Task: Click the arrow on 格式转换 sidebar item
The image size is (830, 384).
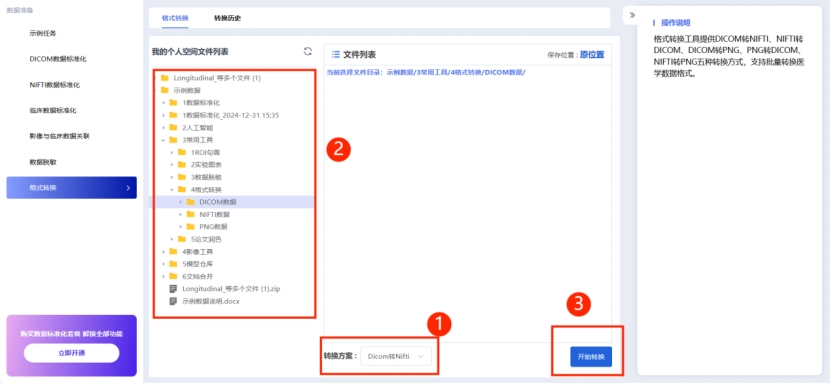Action: (x=128, y=188)
